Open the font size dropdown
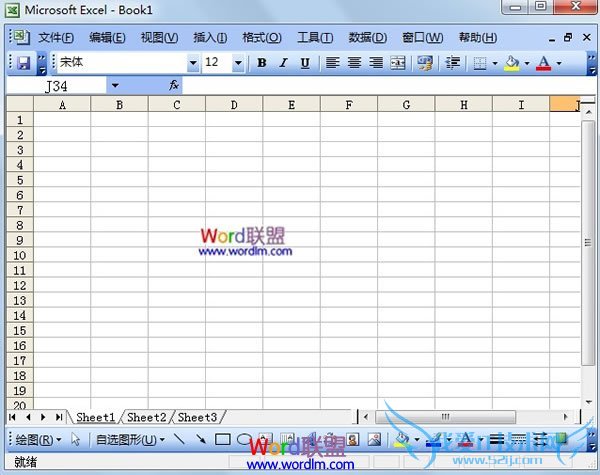Image resolution: width=600 pixels, height=475 pixels. [x=238, y=63]
